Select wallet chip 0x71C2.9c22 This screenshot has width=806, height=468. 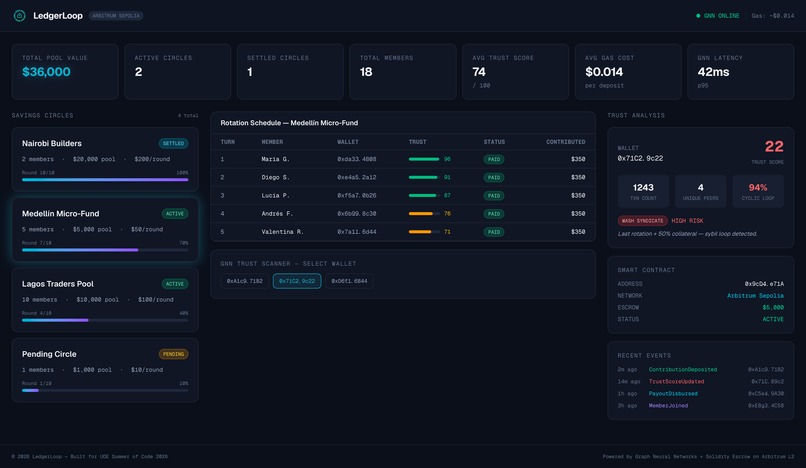pos(297,281)
